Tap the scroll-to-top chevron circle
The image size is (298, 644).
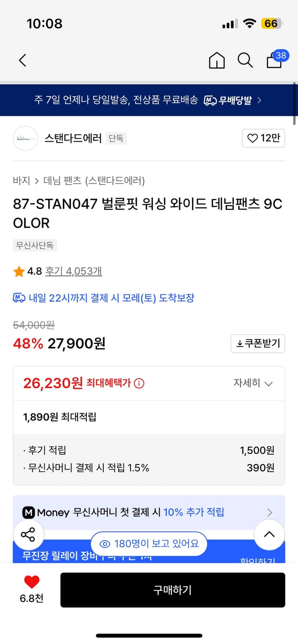269,535
